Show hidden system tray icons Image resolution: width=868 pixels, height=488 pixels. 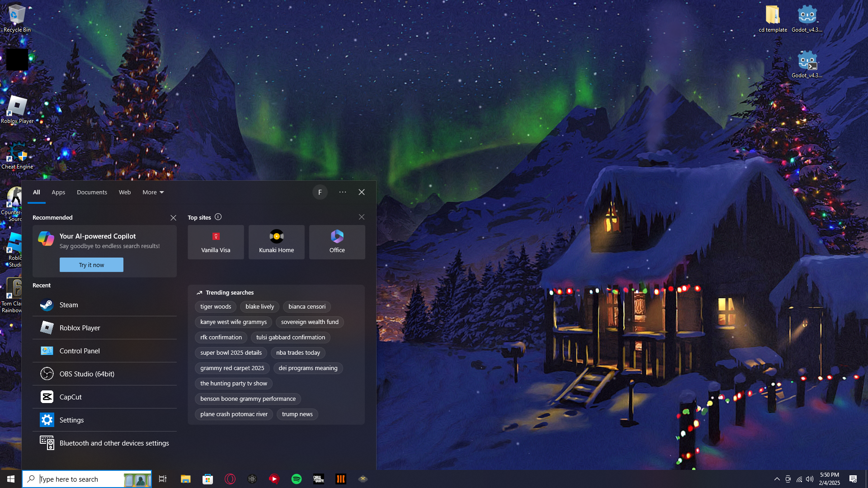(777, 479)
